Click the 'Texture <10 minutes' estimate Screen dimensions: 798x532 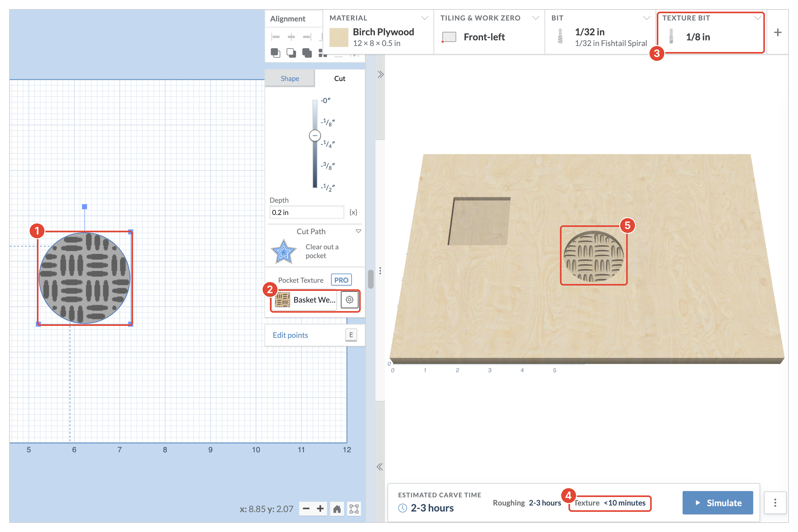point(610,503)
